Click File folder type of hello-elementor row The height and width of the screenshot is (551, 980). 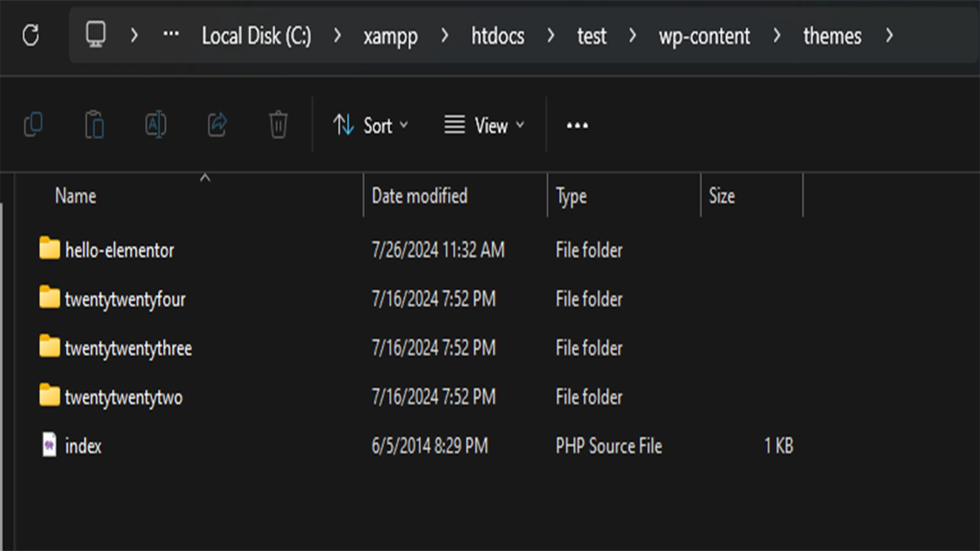[589, 251]
